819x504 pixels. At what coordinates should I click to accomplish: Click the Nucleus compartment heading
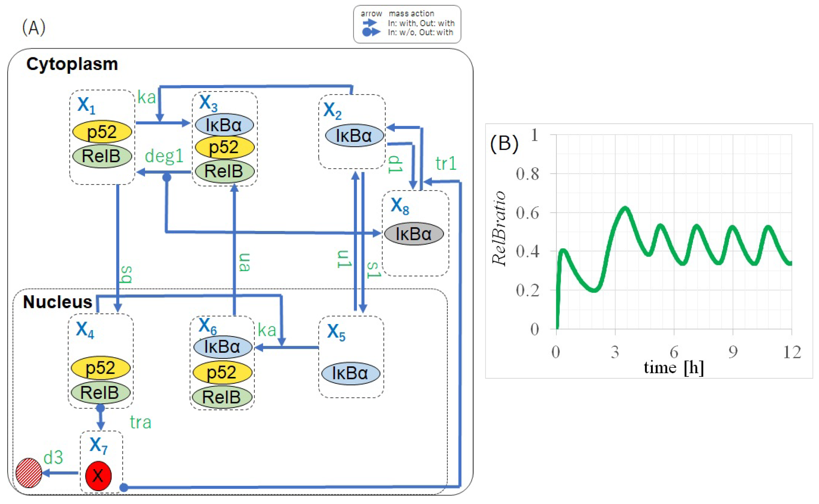[x=57, y=302]
